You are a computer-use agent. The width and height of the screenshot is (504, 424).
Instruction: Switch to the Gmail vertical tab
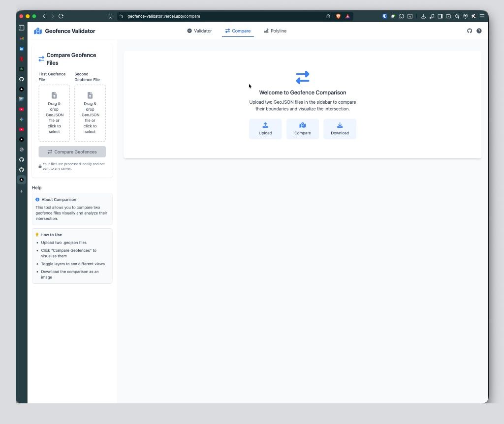click(x=22, y=39)
